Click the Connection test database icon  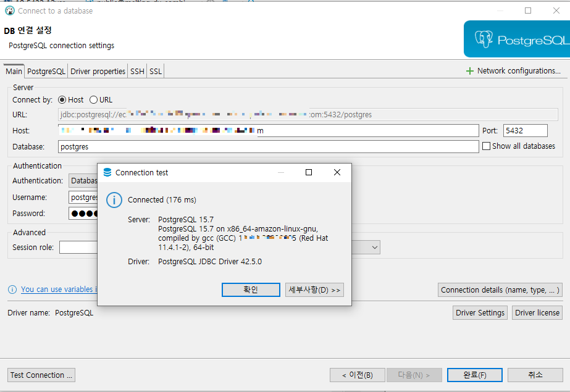coord(107,172)
